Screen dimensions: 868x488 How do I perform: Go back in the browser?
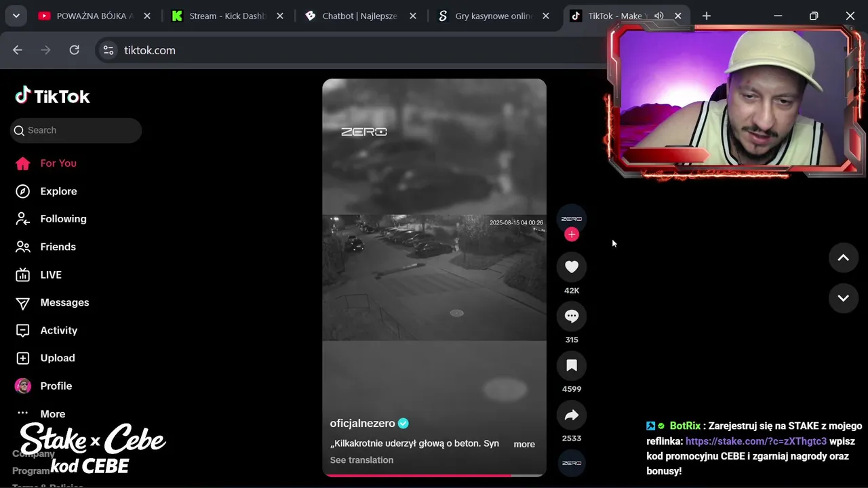[x=18, y=50]
